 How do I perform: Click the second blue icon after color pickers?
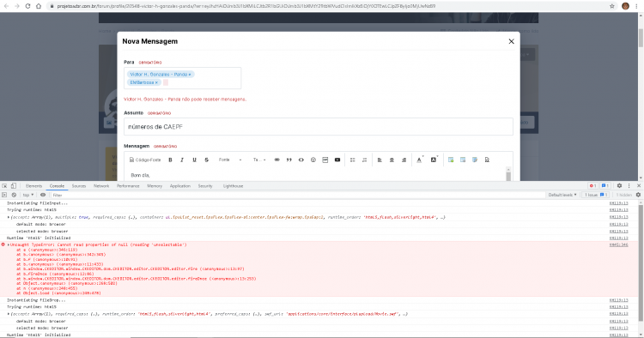click(x=463, y=160)
